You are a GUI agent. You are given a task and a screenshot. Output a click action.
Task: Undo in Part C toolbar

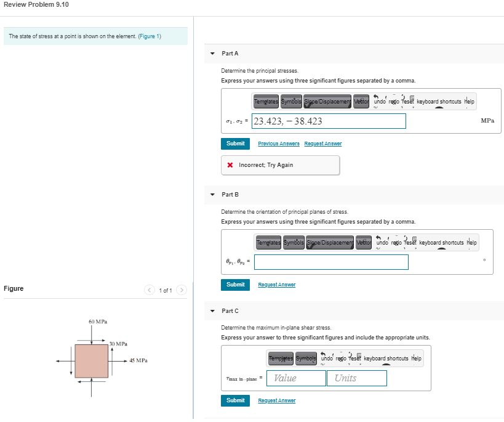[327, 359]
